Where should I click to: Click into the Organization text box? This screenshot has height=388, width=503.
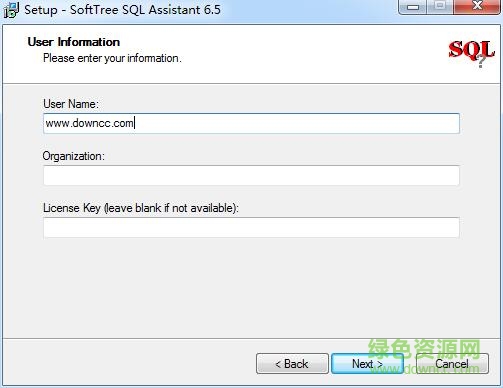[x=251, y=175]
